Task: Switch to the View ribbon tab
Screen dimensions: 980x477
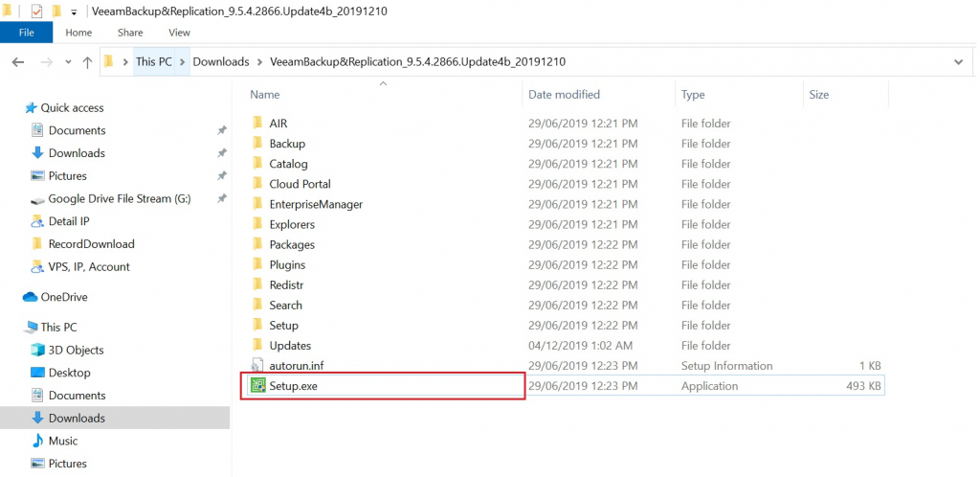Action: click(x=179, y=33)
